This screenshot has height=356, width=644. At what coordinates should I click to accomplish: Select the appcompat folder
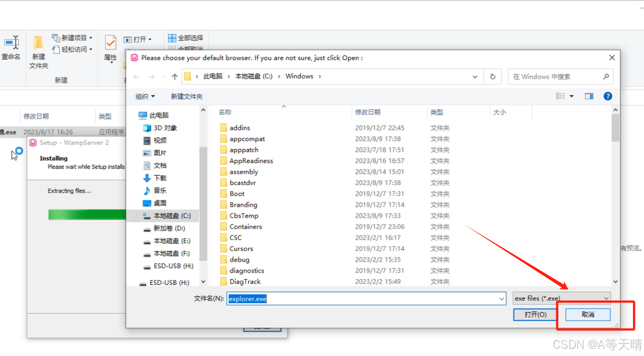pyautogui.click(x=247, y=139)
